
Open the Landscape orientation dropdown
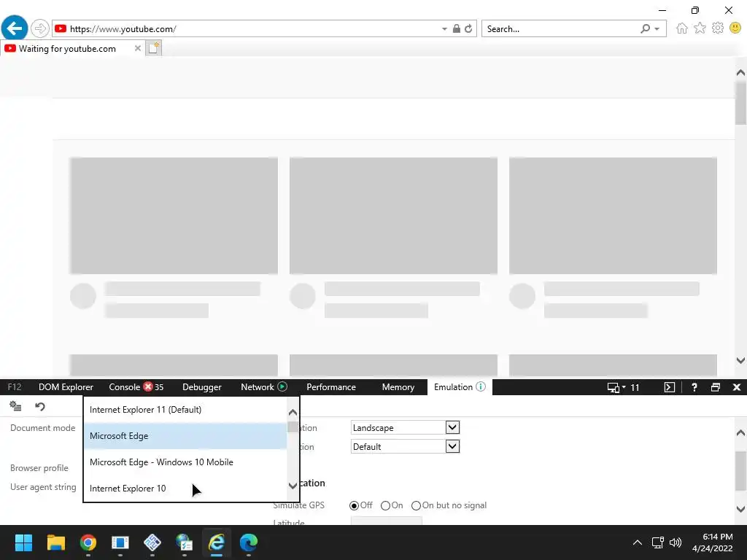coord(405,427)
